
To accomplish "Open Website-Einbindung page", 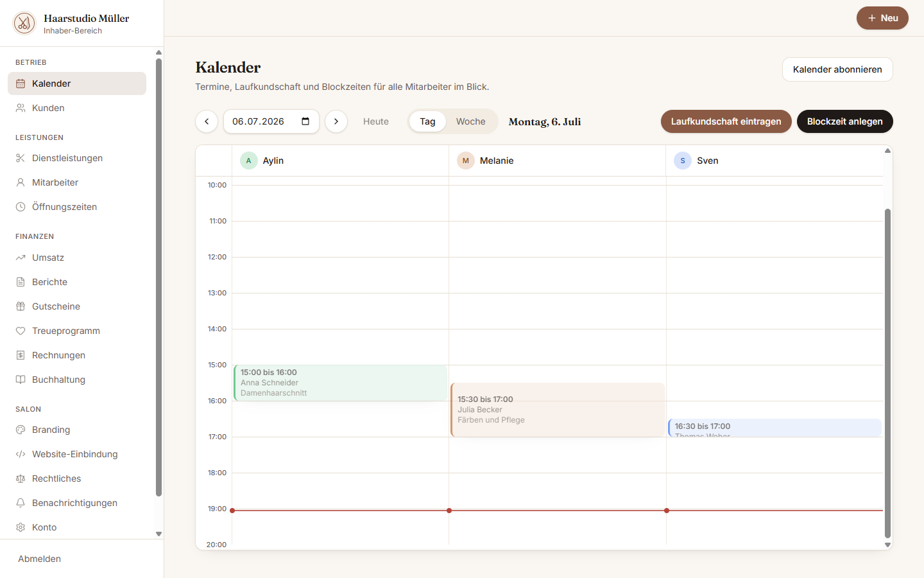I will point(77,454).
